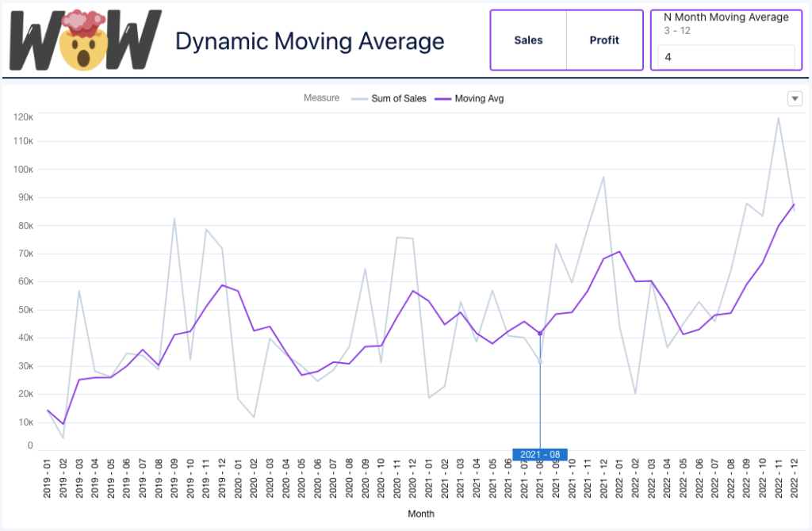Open the chart options dropdown arrow

pos(795,98)
